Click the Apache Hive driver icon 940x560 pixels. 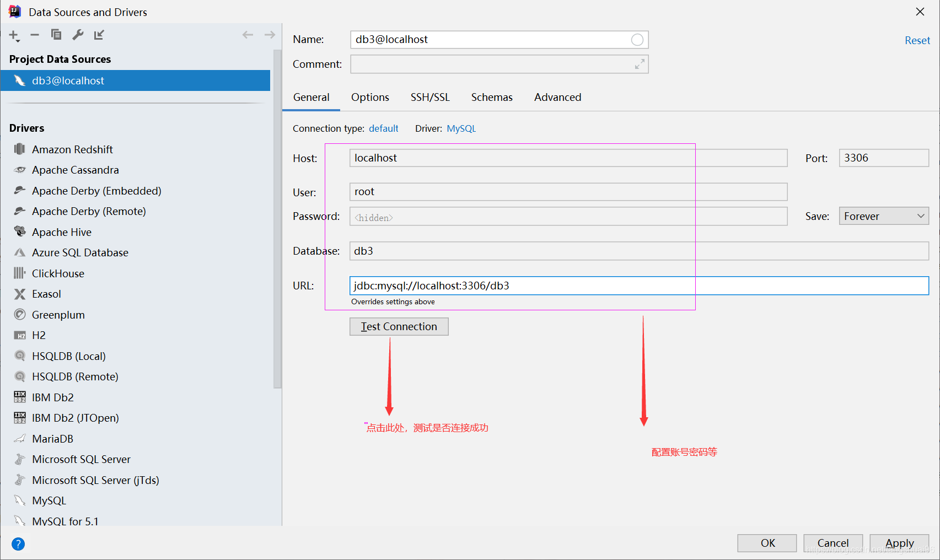point(20,232)
